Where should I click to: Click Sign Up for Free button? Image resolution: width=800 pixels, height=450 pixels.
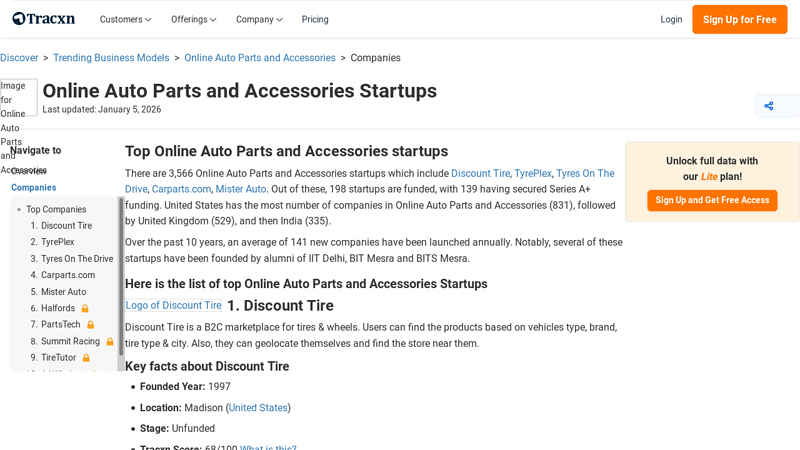click(740, 19)
